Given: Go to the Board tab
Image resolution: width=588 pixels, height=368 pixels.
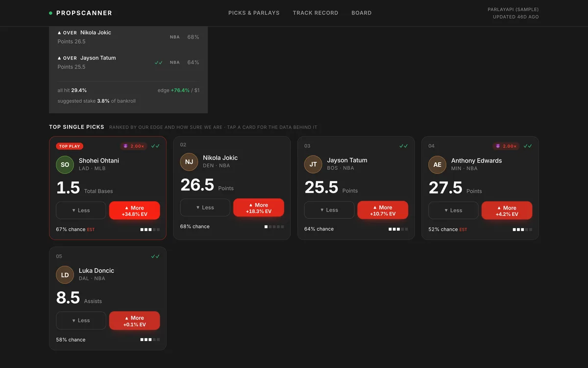Looking at the screenshot, I should tap(362, 13).
